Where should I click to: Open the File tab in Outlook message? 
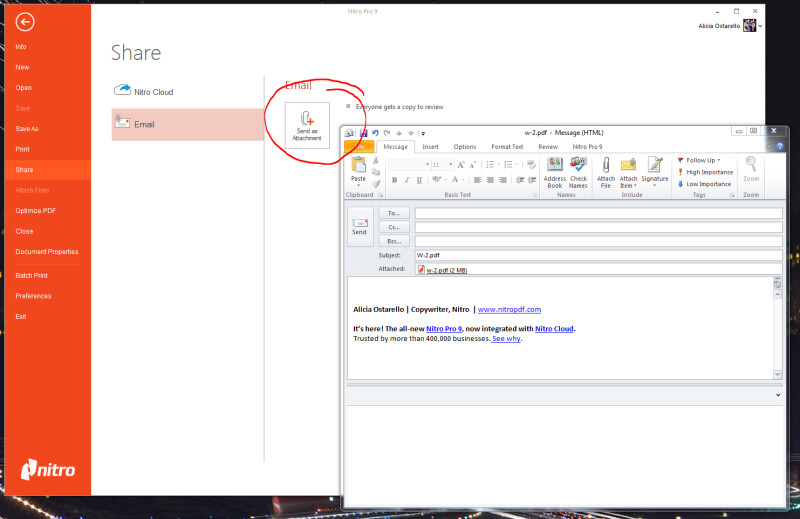(x=360, y=146)
